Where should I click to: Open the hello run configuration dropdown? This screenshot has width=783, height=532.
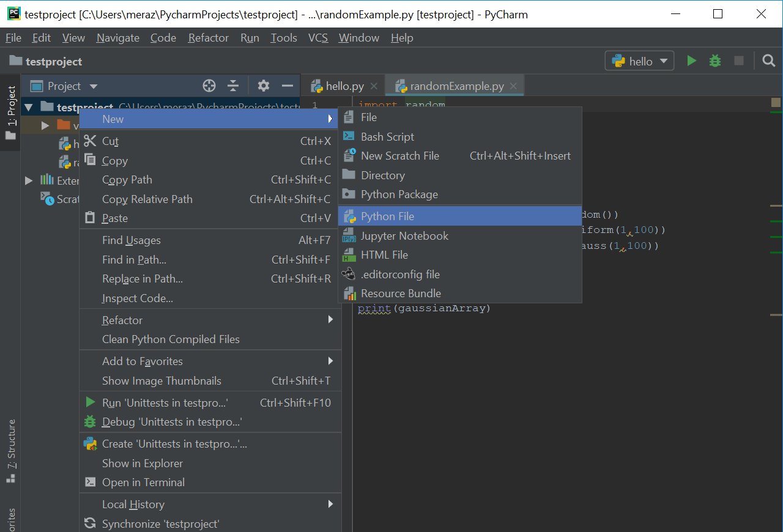tap(640, 61)
